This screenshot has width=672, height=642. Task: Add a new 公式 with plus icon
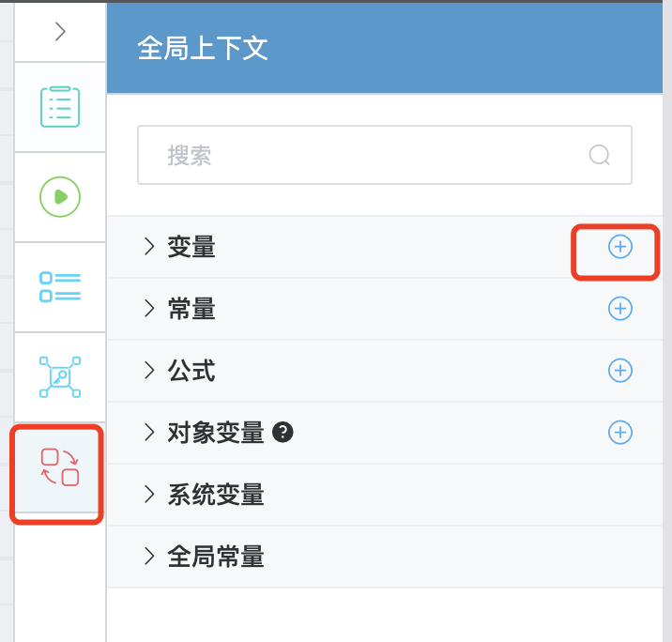[619, 371]
